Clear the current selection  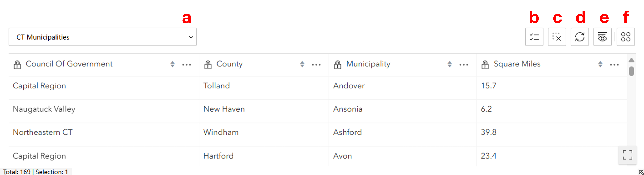[x=557, y=37]
